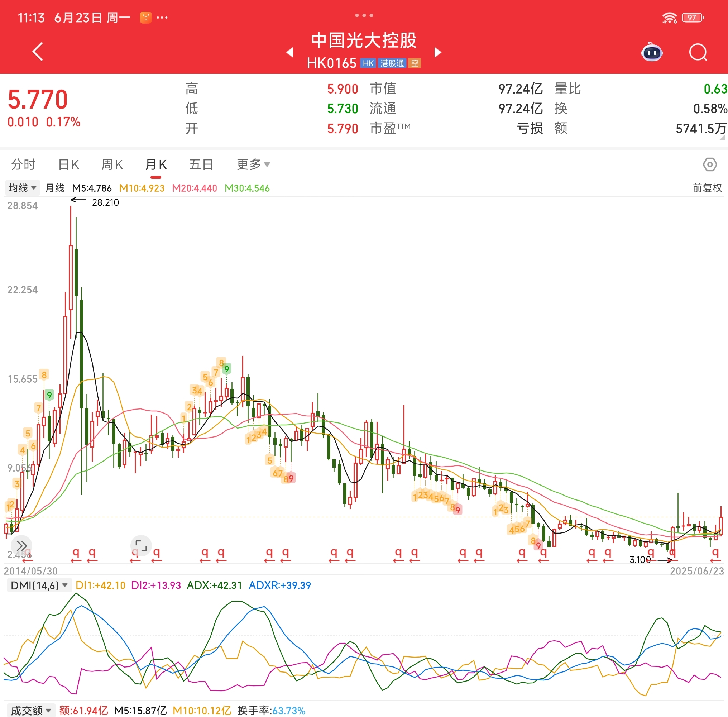Switch to 分时 chart tab
Viewport: 728px width, 717px height.
(x=23, y=164)
